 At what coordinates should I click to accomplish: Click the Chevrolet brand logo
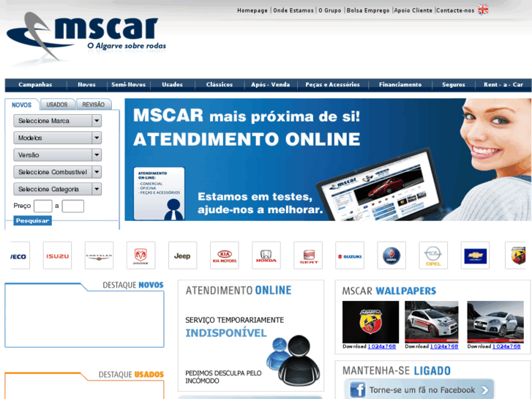pos(475,256)
